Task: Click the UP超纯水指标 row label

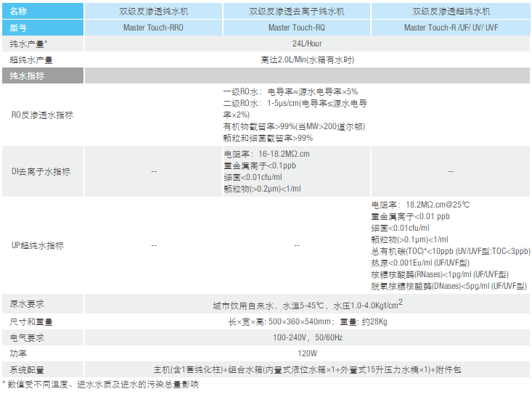Action: 37,245
